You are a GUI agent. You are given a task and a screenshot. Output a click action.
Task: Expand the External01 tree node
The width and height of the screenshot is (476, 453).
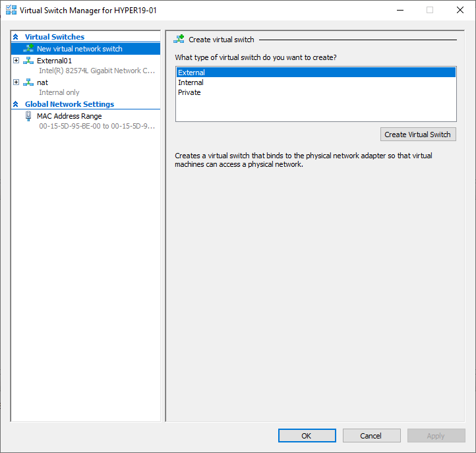pos(16,61)
